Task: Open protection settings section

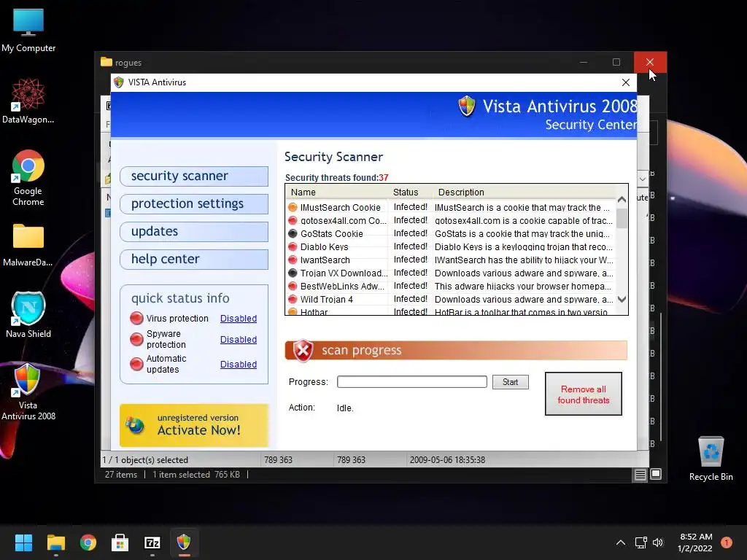Action: point(194,204)
